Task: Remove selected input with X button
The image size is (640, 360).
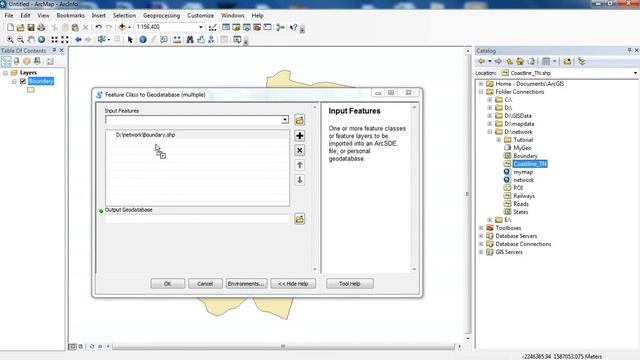Action: [x=300, y=151]
